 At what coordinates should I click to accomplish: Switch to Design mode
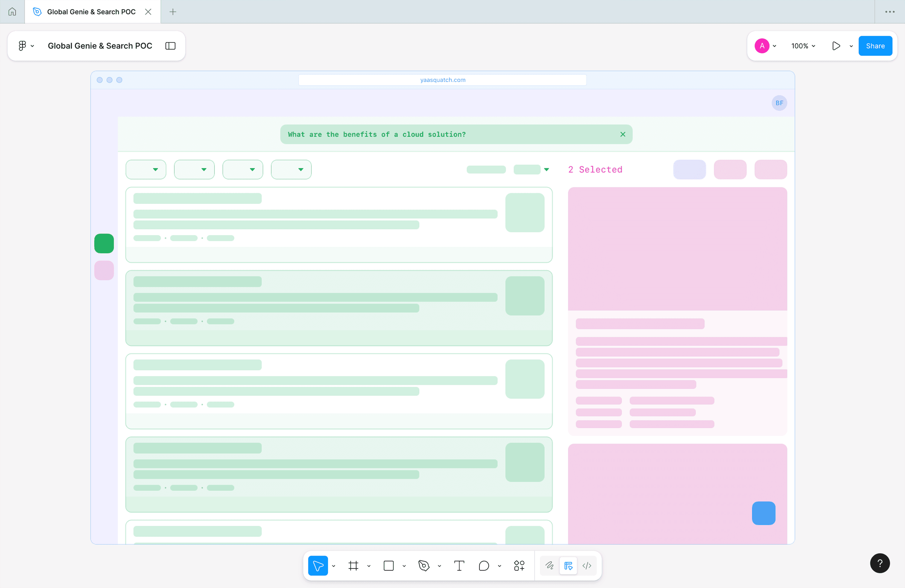coord(568,566)
